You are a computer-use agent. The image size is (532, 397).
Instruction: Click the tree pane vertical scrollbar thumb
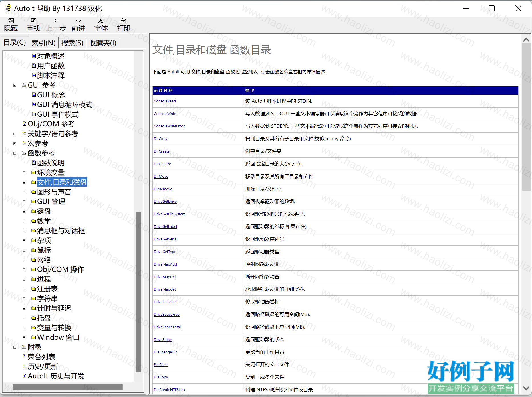point(138,292)
